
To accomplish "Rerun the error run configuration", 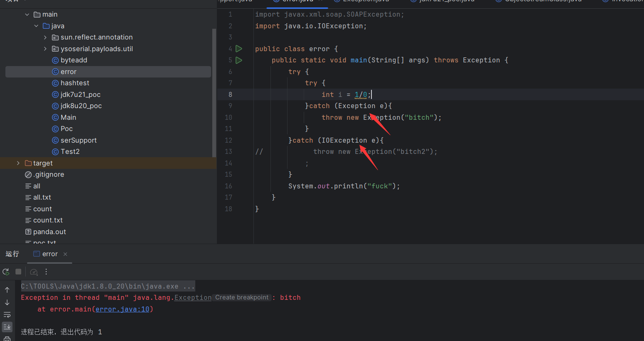I will [x=6, y=272].
